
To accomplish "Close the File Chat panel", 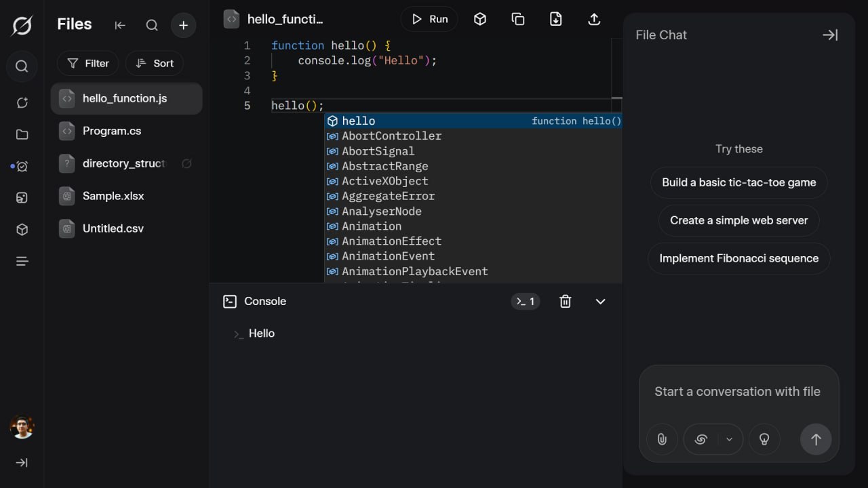I will pos(830,35).
